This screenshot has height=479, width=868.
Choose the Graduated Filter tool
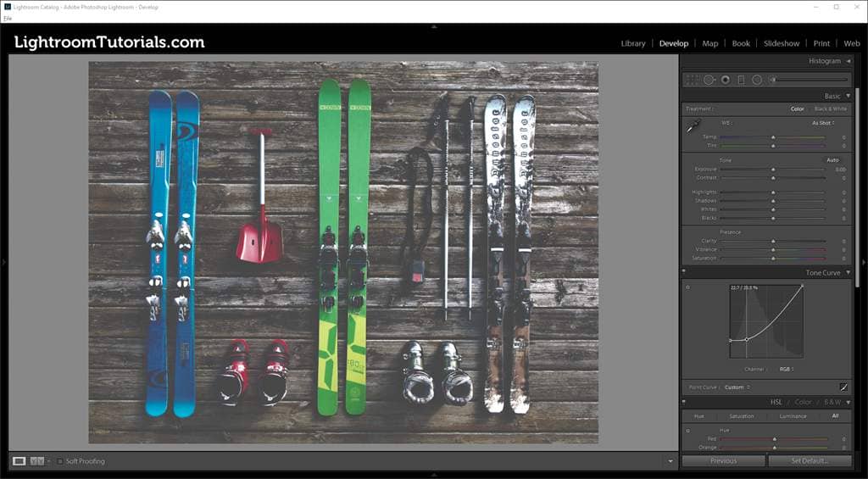741,80
